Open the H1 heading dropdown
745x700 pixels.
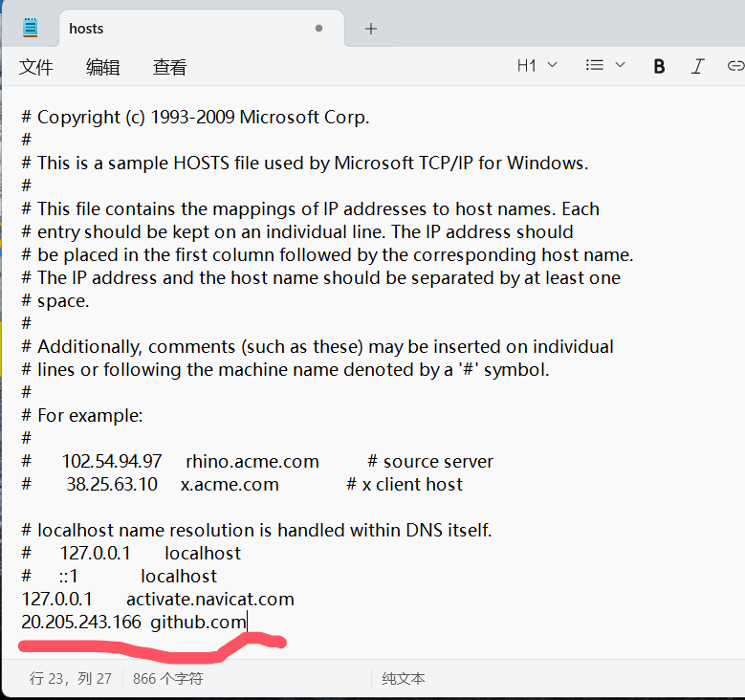[x=537, y=66]
